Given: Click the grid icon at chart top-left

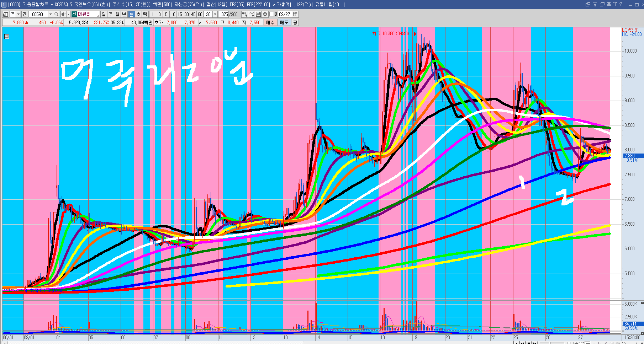Looking at the screenshot, I should (7, 37).
